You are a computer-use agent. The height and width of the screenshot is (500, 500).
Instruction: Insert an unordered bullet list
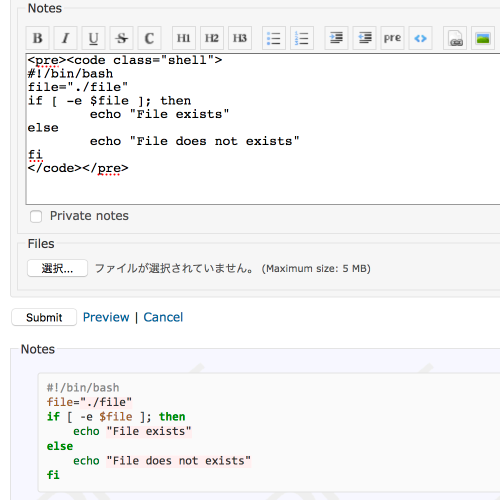coord(274,38)
